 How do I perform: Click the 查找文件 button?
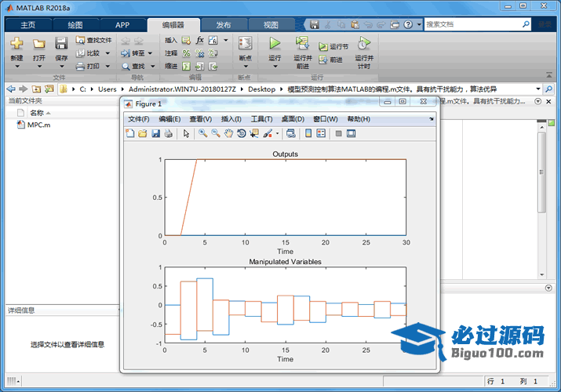click(x=94, y=40)
